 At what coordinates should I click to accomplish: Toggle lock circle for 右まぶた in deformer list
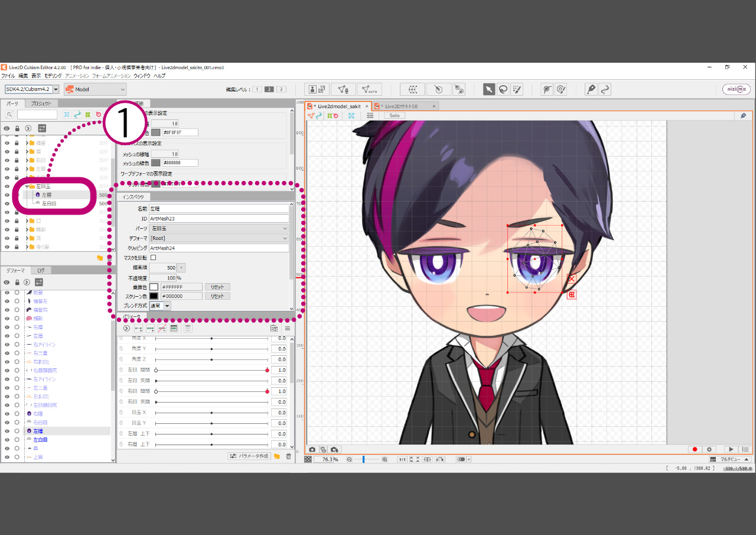point(17,361)
